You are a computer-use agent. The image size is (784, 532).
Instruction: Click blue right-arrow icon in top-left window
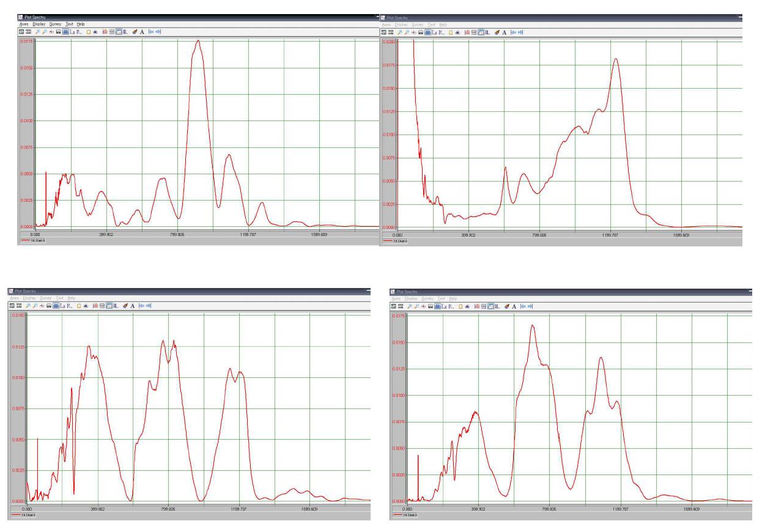pos(158,32)
